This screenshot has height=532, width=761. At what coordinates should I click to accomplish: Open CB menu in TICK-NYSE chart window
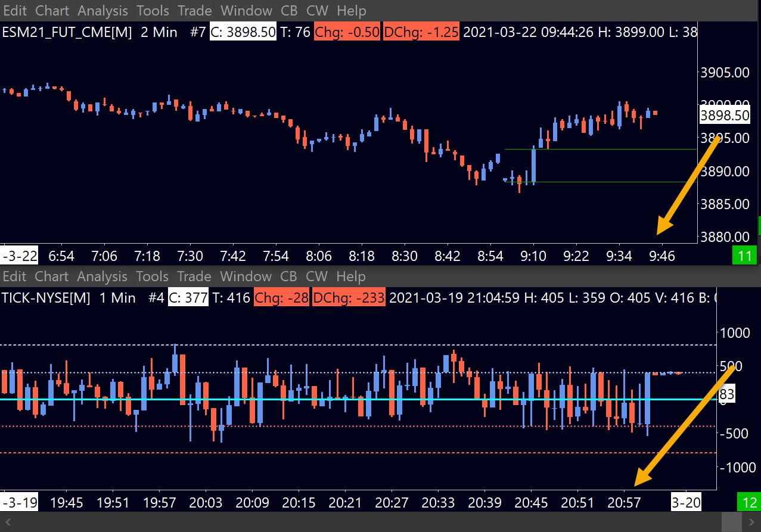point(289,276)
